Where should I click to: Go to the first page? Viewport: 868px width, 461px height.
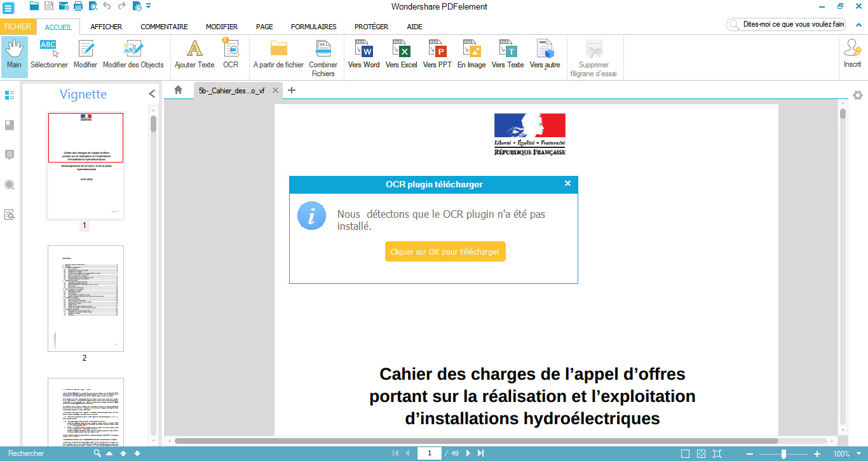[395, 453]
